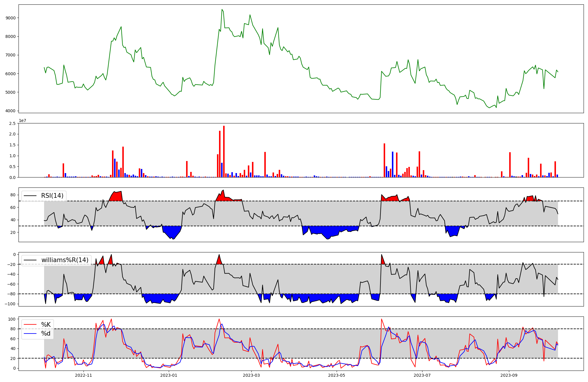This screenshot has height=382, width=588.
Task: Click the highest peak of green price line
Action: click(x=222, y=10)
